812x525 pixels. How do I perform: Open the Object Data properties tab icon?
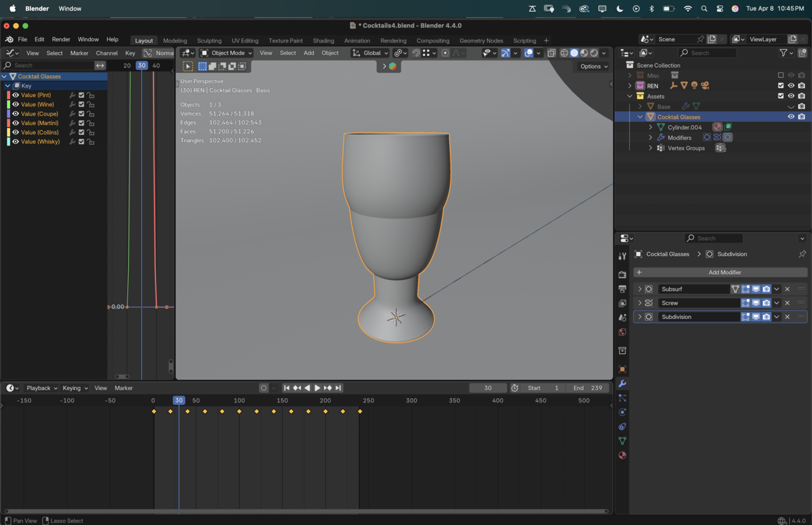tap(622, 441)
